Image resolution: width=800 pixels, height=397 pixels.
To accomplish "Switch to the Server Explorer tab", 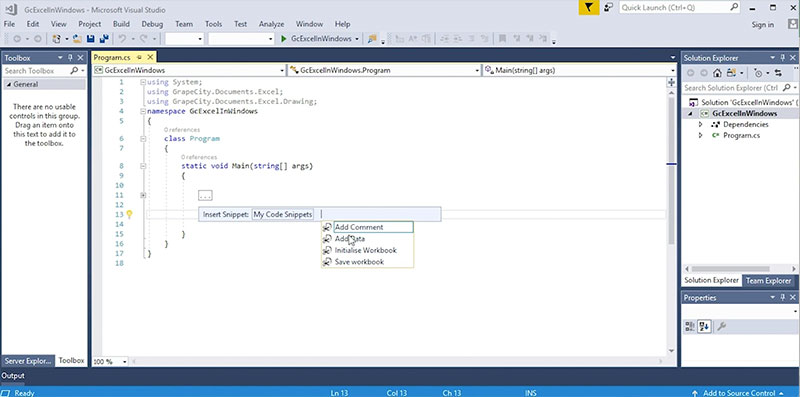I will (28, 361).
